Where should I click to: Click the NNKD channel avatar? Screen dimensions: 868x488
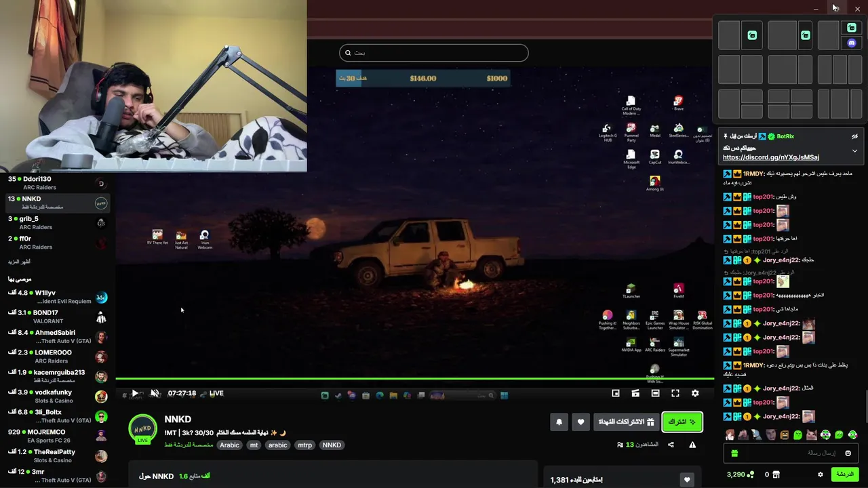point(143,429)
